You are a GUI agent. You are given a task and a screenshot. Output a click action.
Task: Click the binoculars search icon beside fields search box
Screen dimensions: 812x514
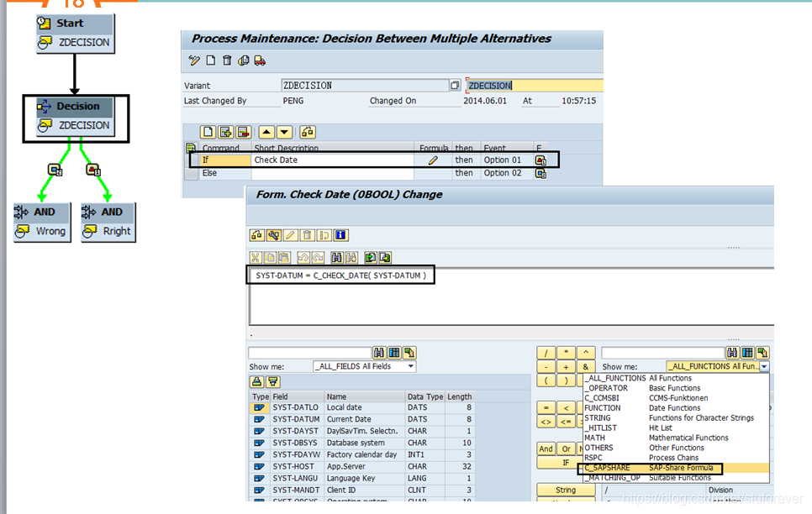379,353
